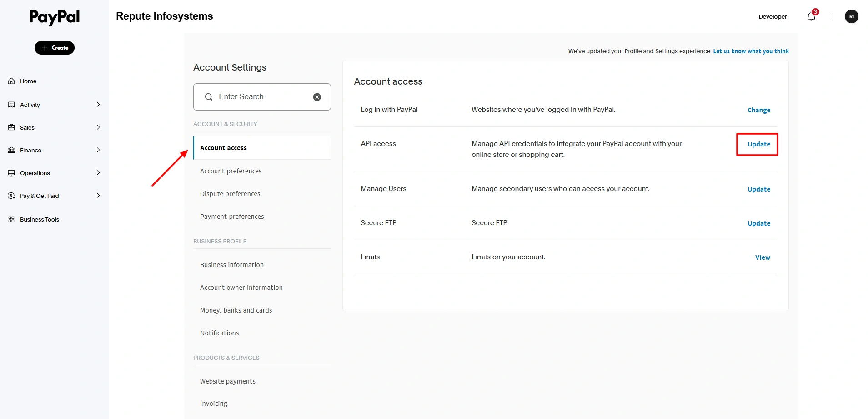
Task: Open Account owner information
Action: pos(241,288)
